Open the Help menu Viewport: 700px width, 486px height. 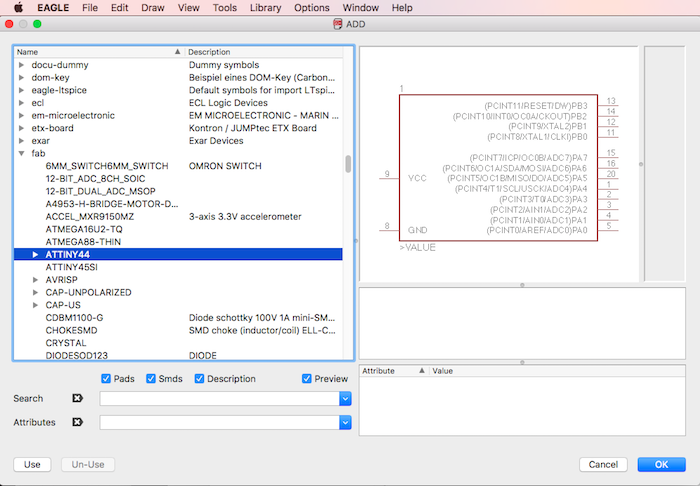(402, 8)
